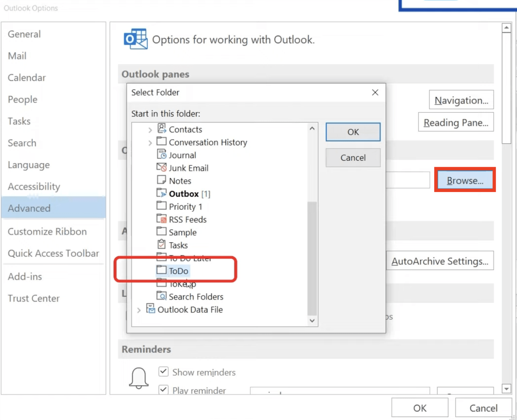This screenshot has height=420, width=517.
Task: Click the Contacts folder icon
Action: (162, 128)
